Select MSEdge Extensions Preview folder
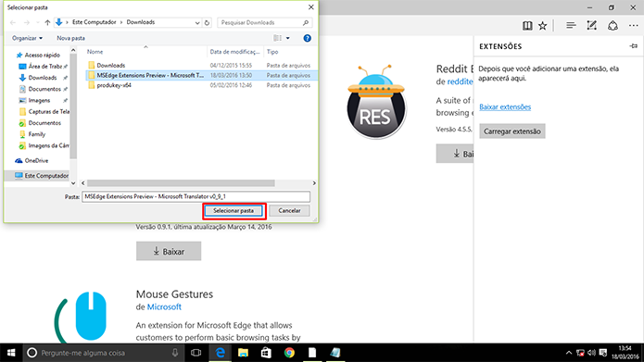644x362 pixels. [201, 75]
